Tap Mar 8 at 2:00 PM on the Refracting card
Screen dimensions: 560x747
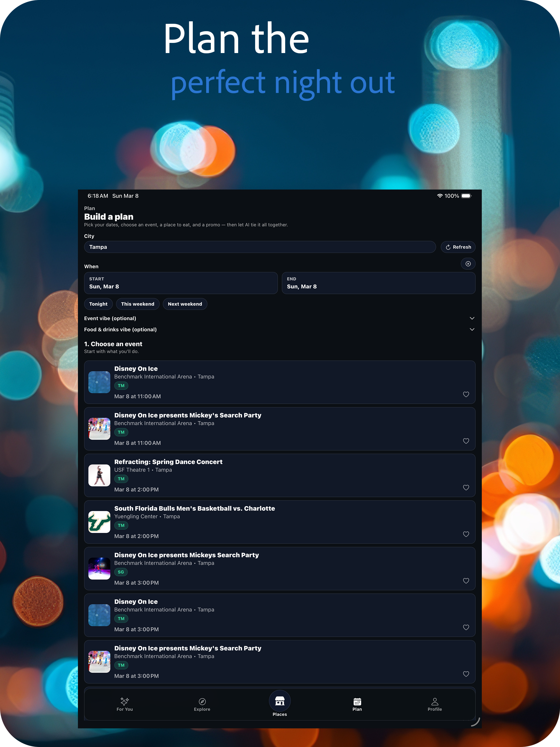(x=136, y=490)
